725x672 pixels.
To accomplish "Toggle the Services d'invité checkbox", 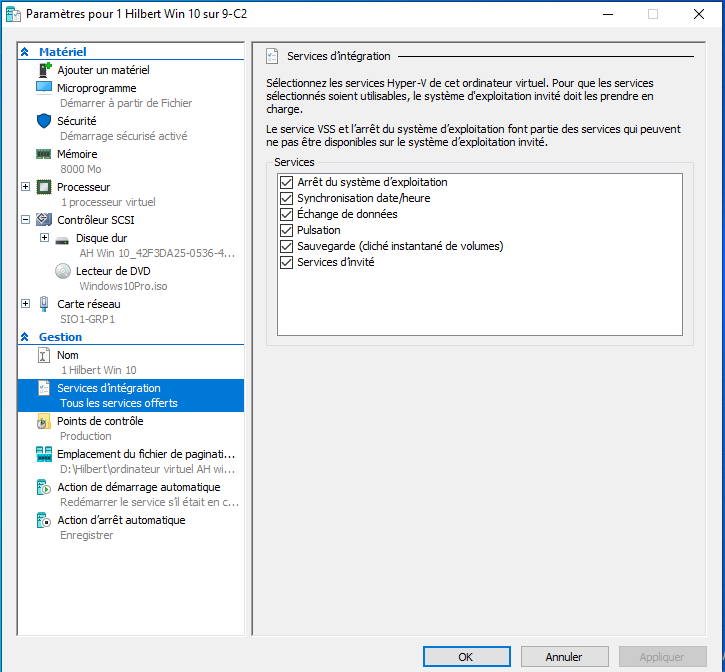I will tap(287, 263).
